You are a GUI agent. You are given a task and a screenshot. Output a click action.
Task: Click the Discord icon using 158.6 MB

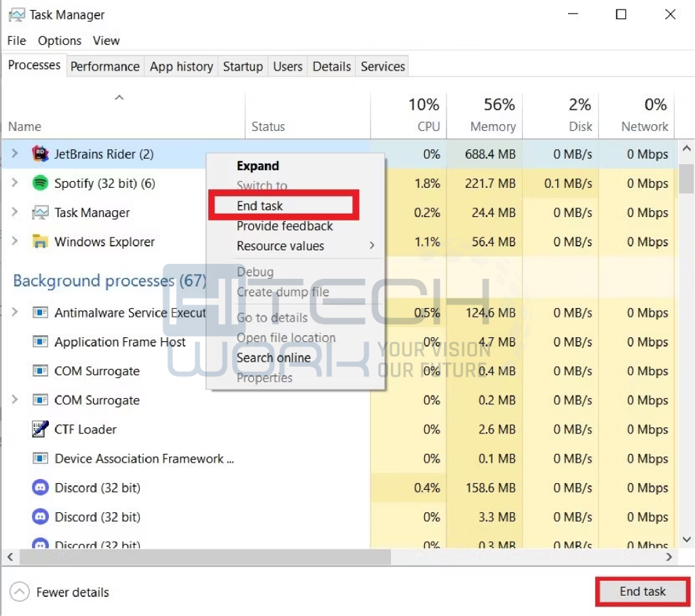point(40,488)
